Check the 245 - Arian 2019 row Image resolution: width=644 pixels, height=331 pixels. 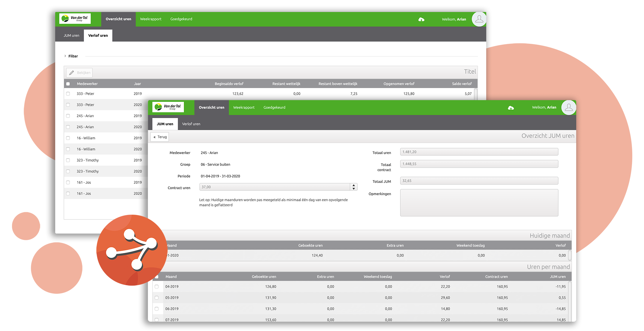coord(68,116)
